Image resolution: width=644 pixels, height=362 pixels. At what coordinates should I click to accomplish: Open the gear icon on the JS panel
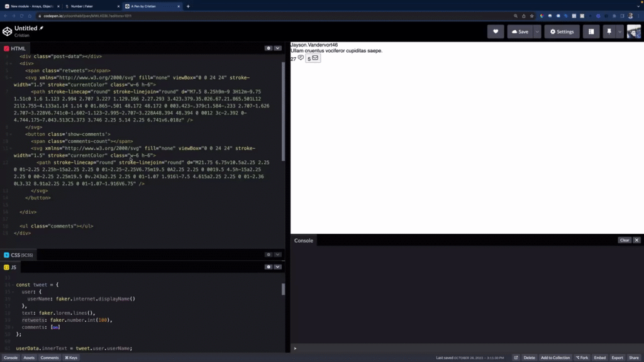pyautogui.click(x=269, y=266)
